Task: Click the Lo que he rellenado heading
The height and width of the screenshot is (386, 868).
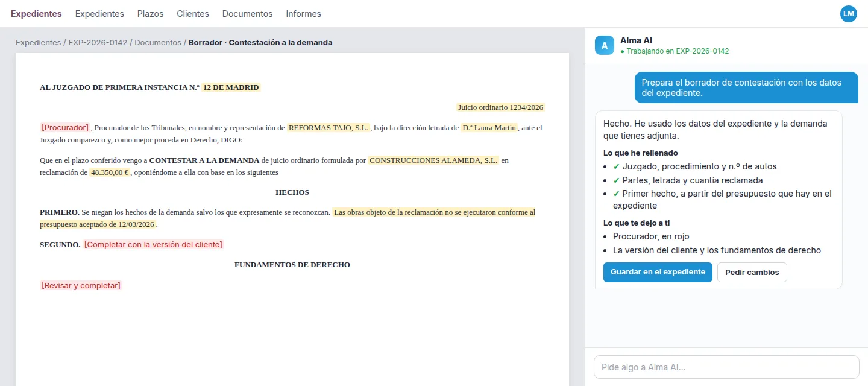Action: (x=641, y=153)
